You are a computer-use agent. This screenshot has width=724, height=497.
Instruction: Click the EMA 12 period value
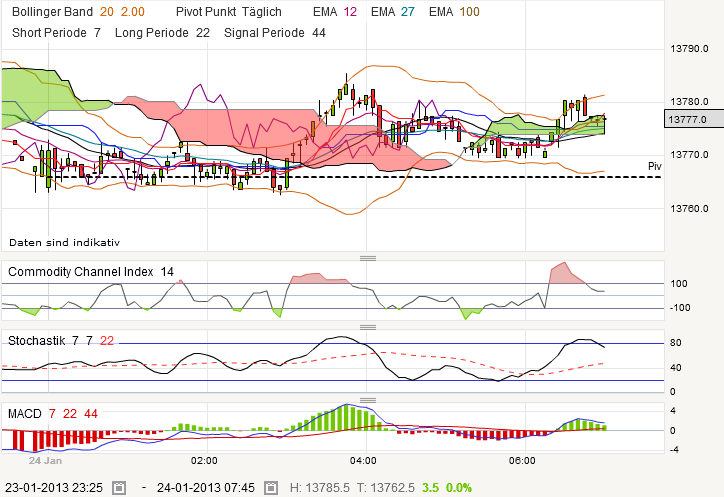(x=350, y=12)
